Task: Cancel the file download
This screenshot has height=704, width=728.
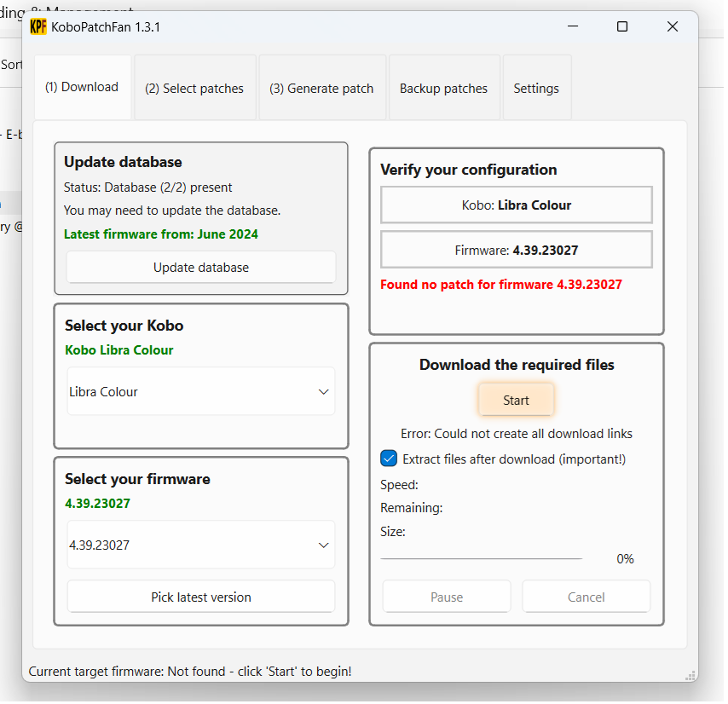Action: tap(586, 597)
